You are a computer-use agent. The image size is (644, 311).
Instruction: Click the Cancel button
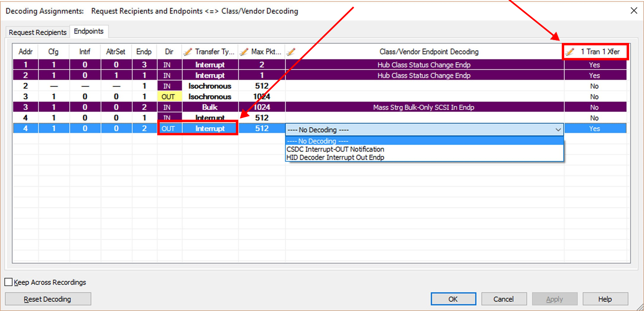coord(504,299)
